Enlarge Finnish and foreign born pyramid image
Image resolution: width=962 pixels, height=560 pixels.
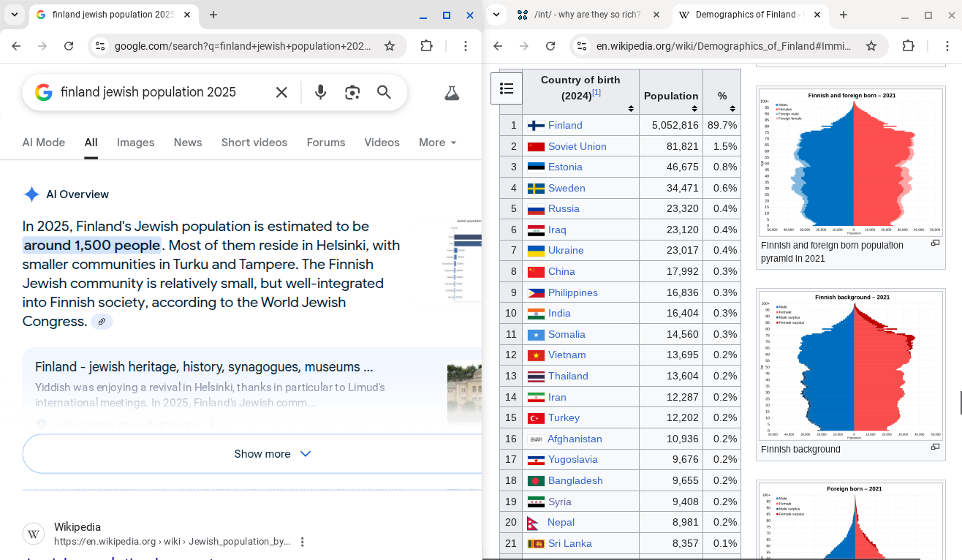[935, 243]
